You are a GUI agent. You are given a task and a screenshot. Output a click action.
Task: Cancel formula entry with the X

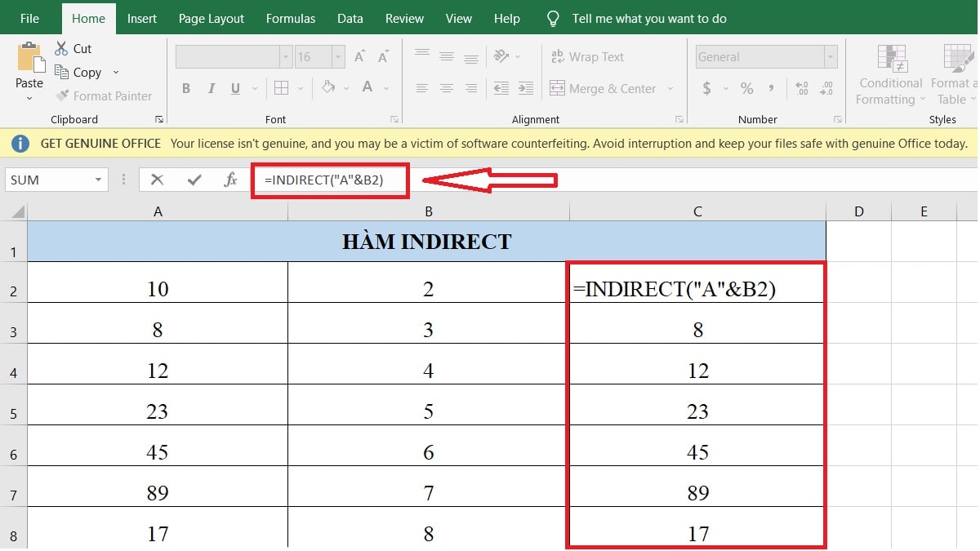click(x=158, y=180)
